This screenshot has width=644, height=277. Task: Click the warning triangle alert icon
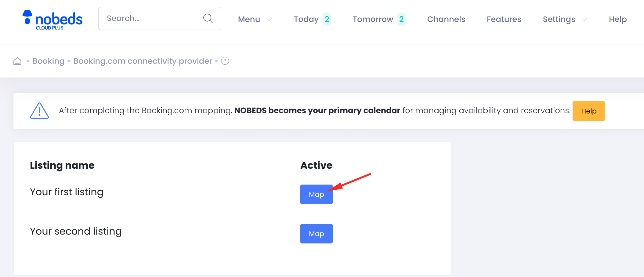pyautogui.click(x=39, y=111)
